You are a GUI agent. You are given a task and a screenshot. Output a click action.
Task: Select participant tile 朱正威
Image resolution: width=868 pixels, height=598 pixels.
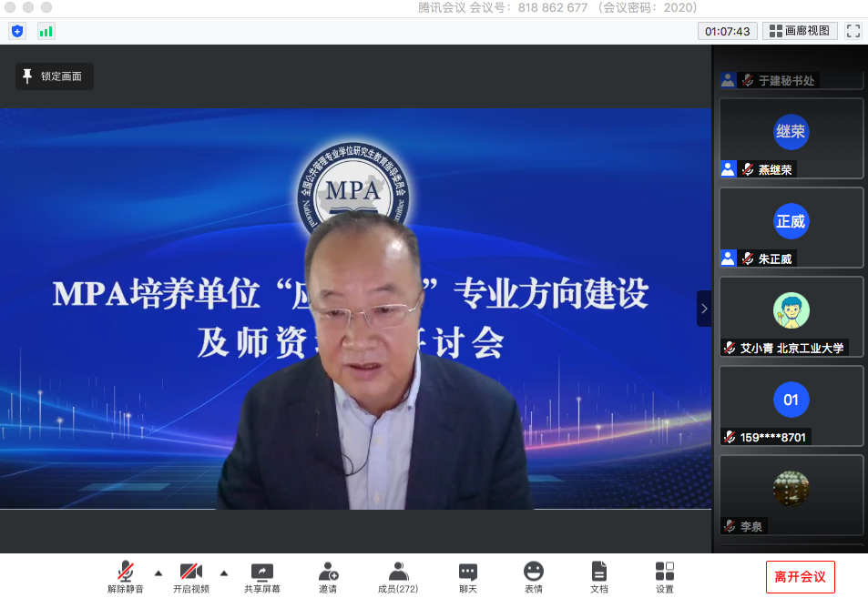click(x=791, y=228)
